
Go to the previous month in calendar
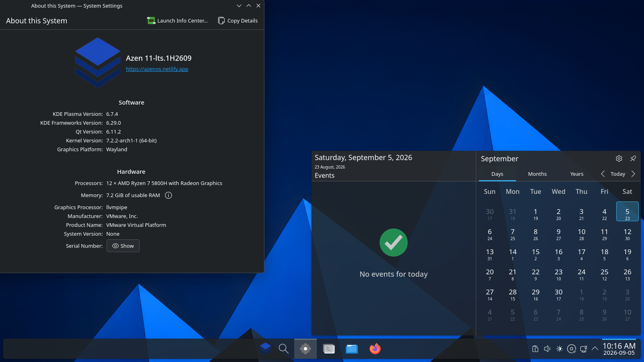pos(603,174)
